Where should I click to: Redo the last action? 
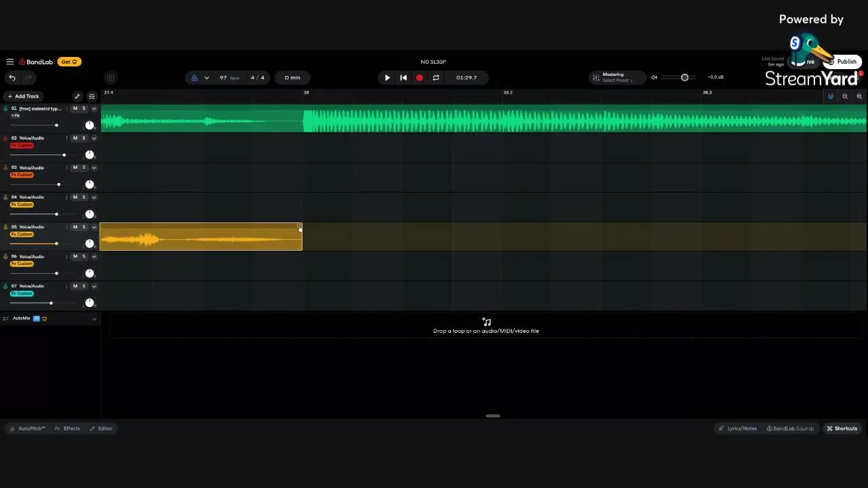[28, 78]
